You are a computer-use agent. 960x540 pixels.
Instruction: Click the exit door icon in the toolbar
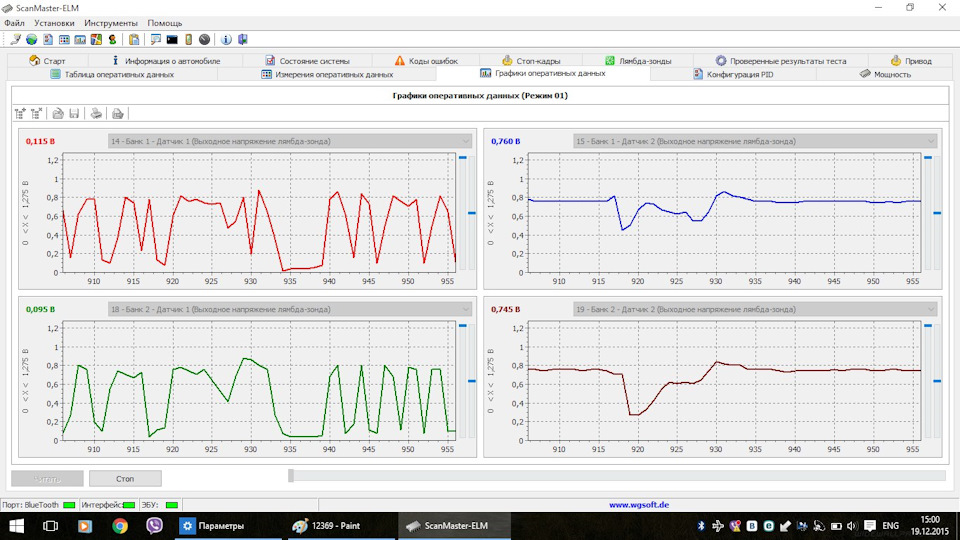[x=242, y=40]
